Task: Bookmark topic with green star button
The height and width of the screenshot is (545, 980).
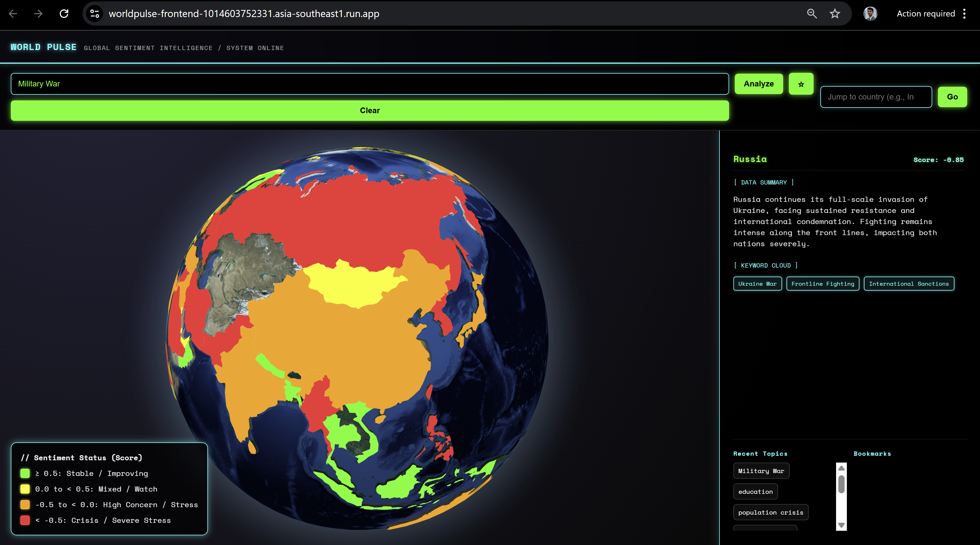Action: [x=801, y=84]
